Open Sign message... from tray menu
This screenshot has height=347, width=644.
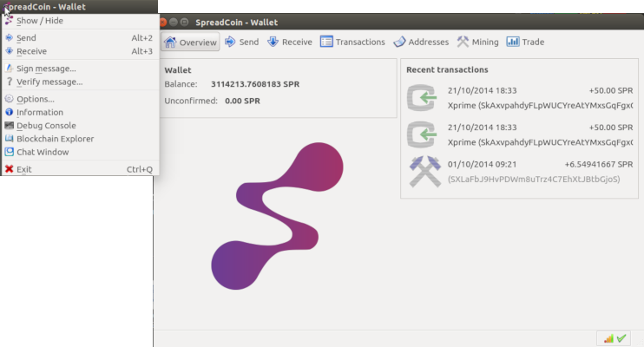tap(80, 69)
